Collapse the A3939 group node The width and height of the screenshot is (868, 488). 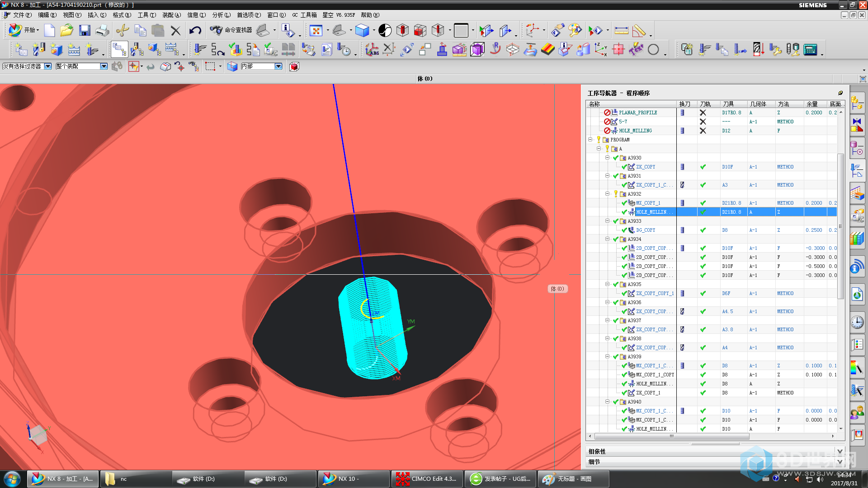click(607, 357)
